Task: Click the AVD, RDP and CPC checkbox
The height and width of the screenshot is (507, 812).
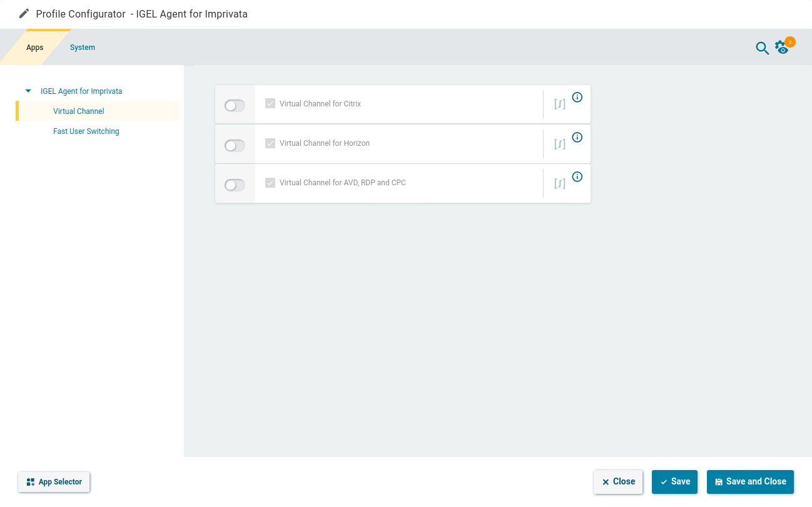Action: pyautogui.click(x=270, y=182)
